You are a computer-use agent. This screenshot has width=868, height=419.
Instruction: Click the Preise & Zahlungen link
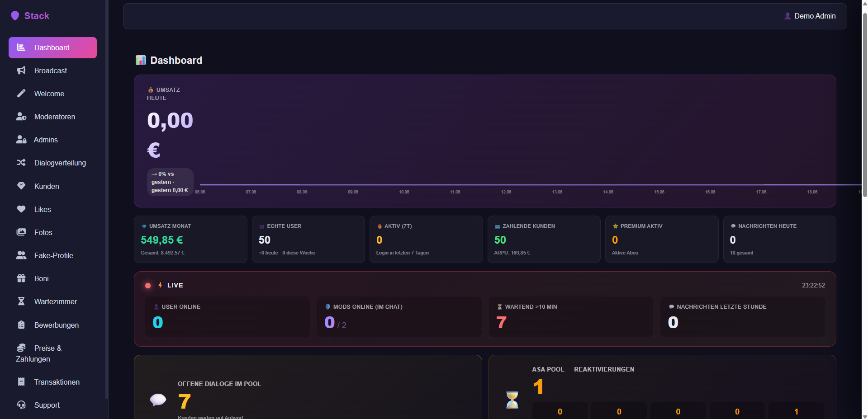(52, 353)
